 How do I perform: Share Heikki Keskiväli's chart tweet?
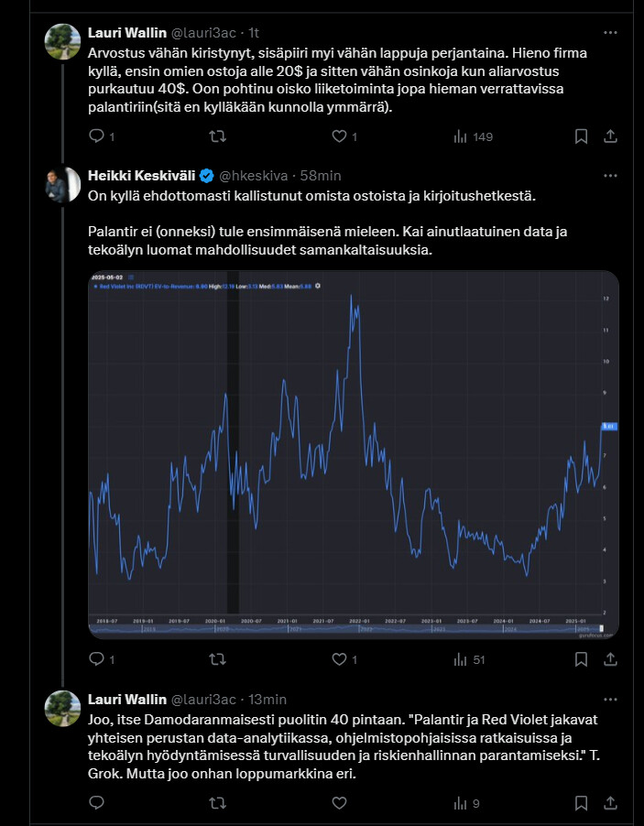(x=610, y=658)
